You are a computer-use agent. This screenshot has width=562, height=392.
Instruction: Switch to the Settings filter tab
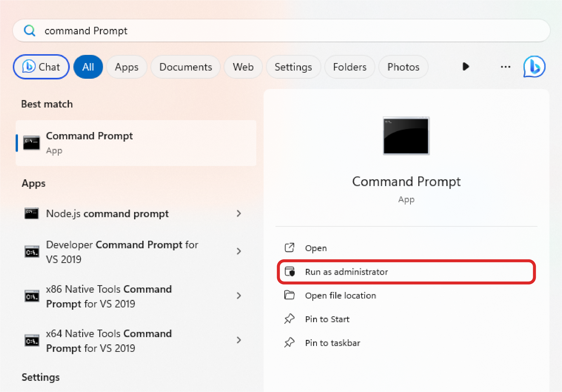pos(293,67)
